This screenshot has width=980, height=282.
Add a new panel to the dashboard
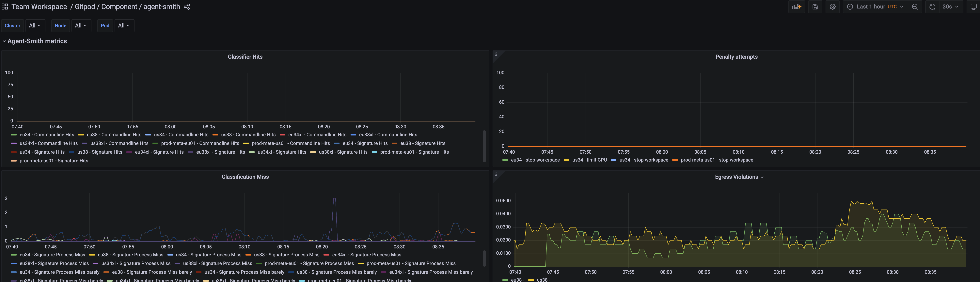point(797,7)
